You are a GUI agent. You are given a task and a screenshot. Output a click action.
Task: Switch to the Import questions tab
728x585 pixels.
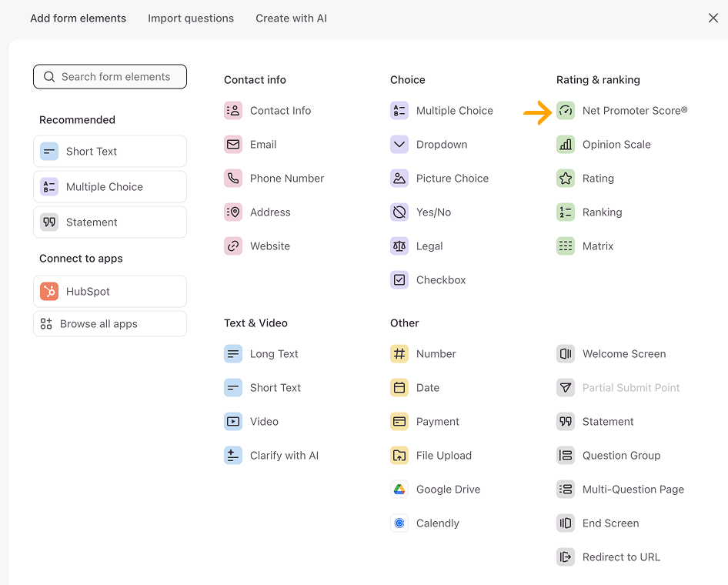click(x=191, y=18)
